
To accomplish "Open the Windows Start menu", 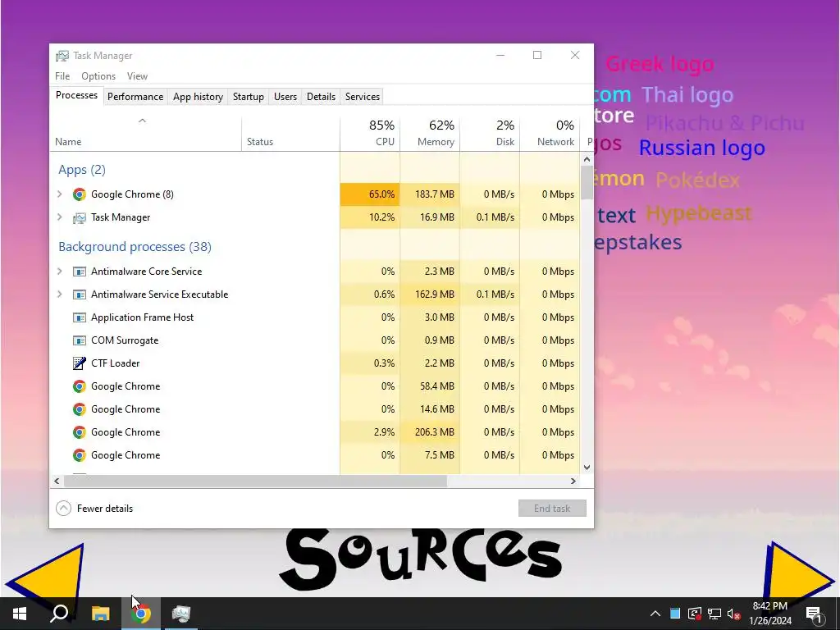I will (x=20, y=614).
